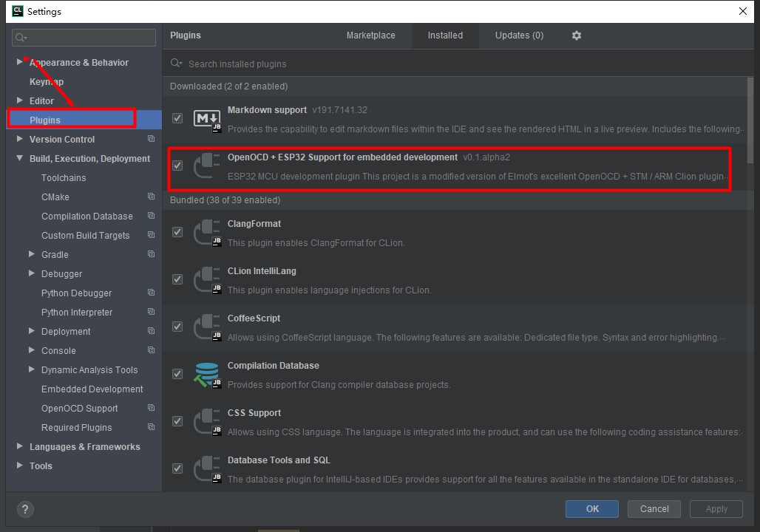Open help via the question mark icon
Screen dimensions: 760x532
[x=25, y=509]
